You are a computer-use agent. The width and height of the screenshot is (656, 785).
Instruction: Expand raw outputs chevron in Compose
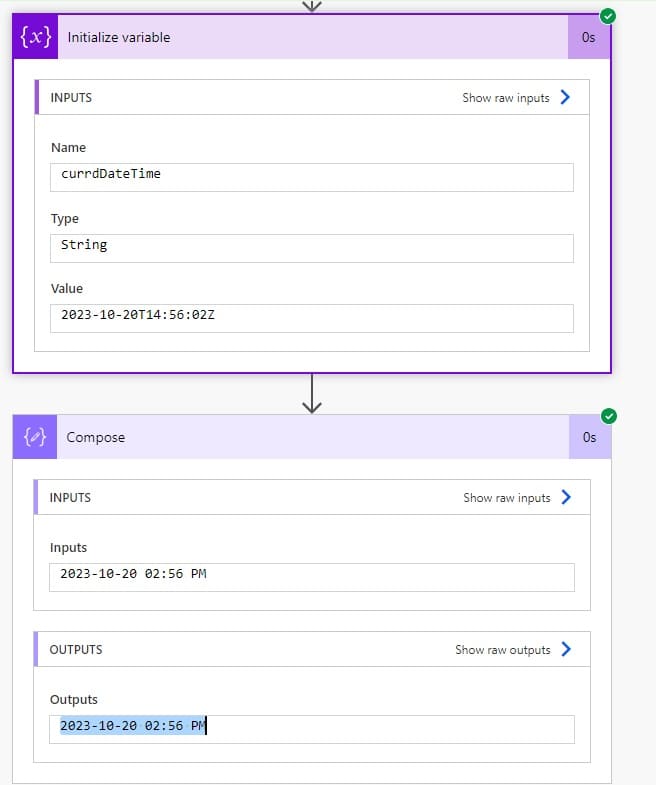[566, 649]
